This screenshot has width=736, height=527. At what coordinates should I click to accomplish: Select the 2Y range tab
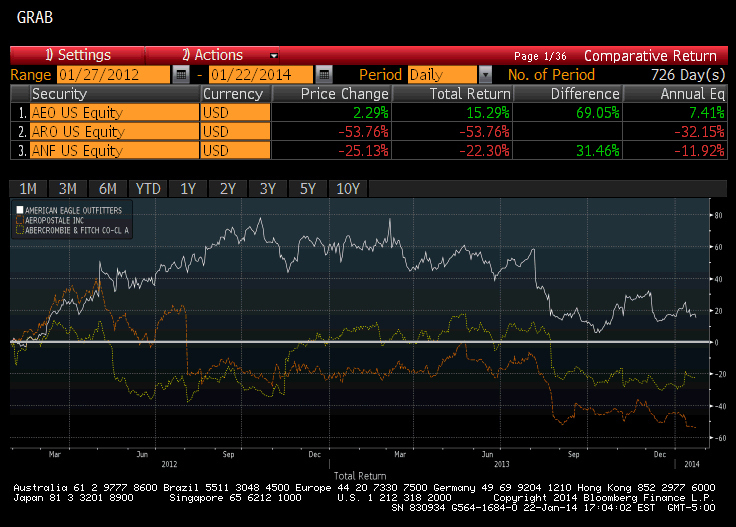228,189
